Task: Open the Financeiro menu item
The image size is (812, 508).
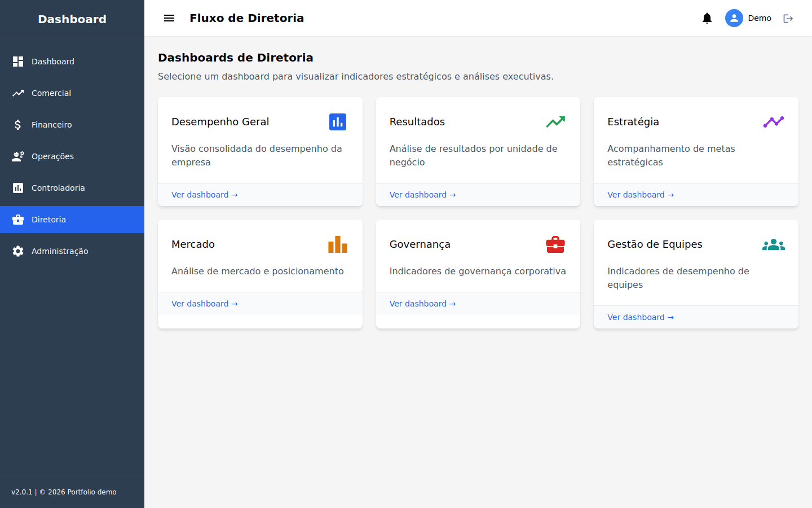Action: (x=72, y=125)
